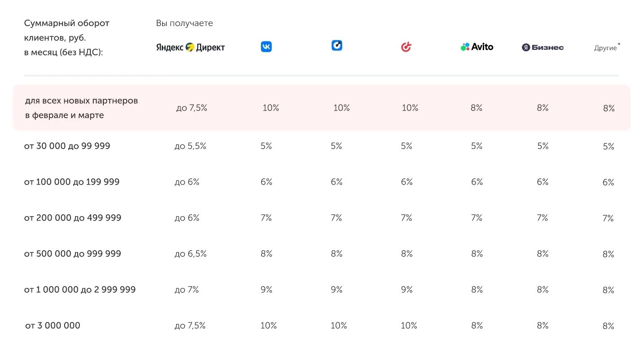
Task: Click the Яндекс Директ logo
Action: tap(190, 47)
